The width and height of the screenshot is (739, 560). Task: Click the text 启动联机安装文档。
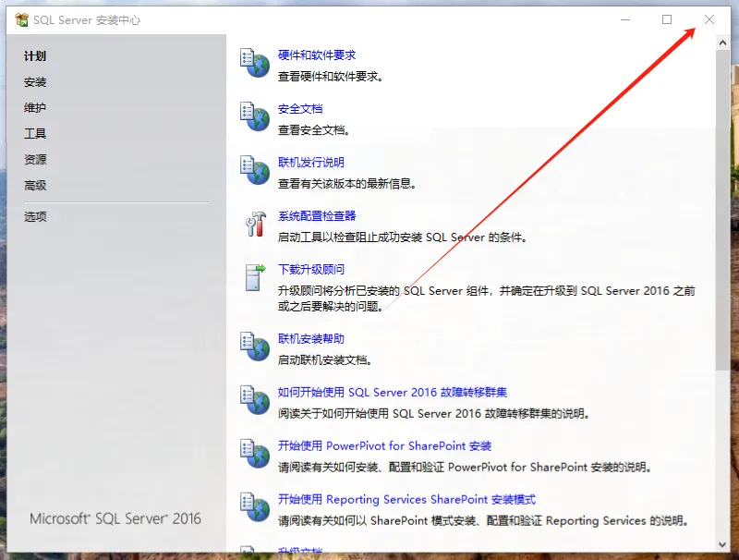[325, 360]
